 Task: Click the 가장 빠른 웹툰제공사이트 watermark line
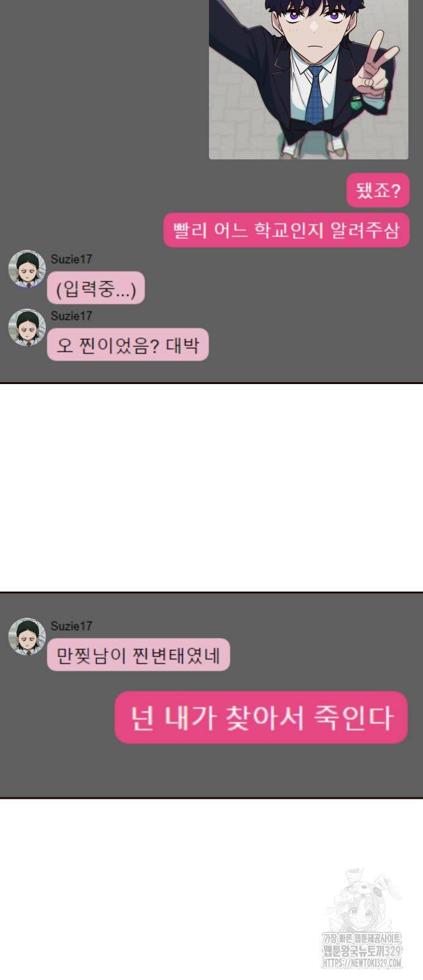coord(362,938)
